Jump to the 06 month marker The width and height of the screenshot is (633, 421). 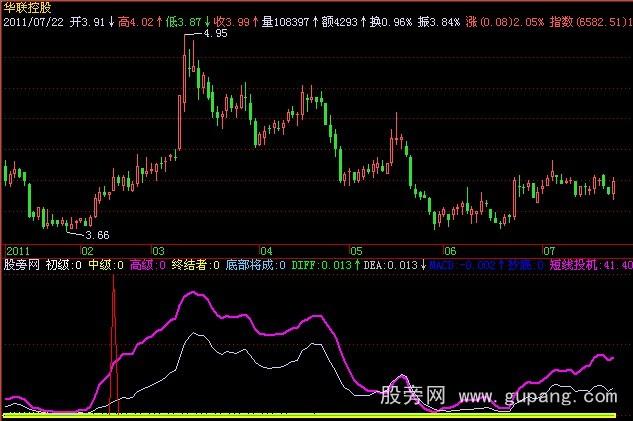click(x=450, y=251)
